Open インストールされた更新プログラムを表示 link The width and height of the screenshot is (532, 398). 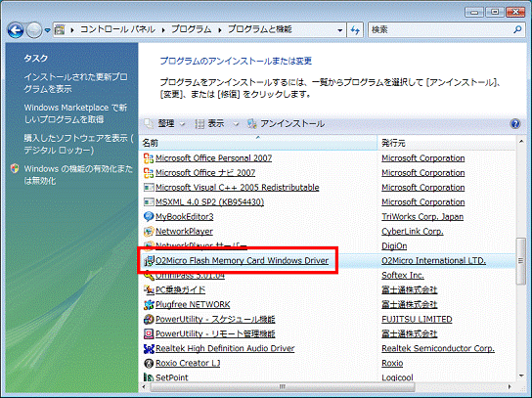point(75,83)
